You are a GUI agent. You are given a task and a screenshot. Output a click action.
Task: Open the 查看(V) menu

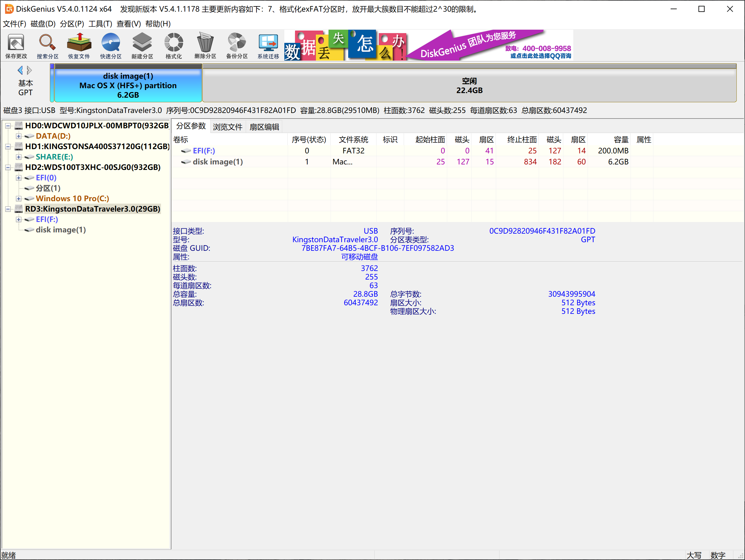[128, 24]
